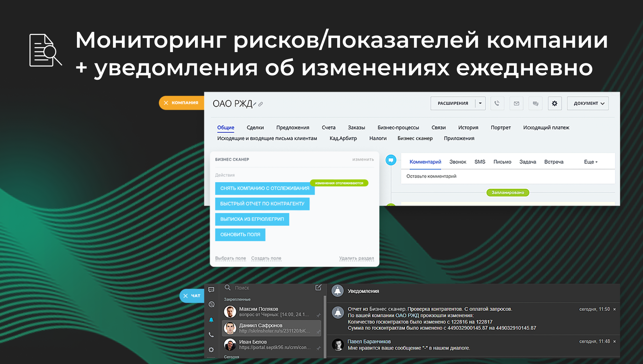Viewport: 643px width, 364px height.
Task: Open the Бизнес сканер tab
Action: point(415,138)
